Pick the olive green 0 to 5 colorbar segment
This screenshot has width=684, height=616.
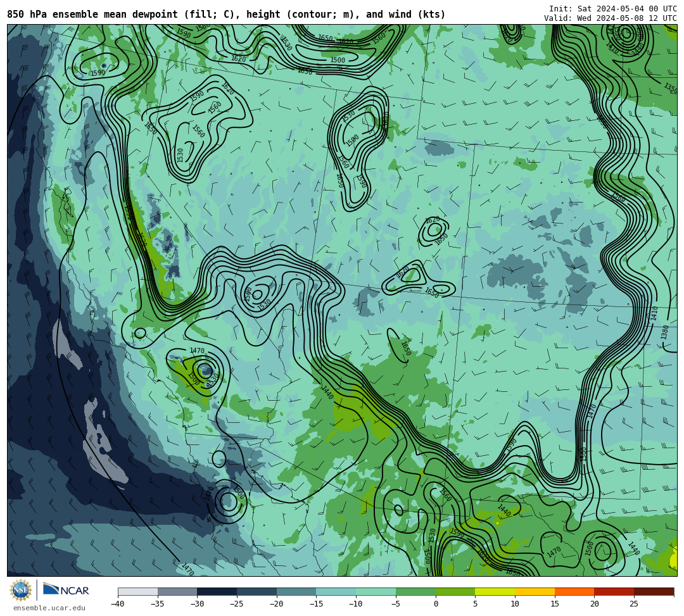pyautogui.click(x=455, y=591)
